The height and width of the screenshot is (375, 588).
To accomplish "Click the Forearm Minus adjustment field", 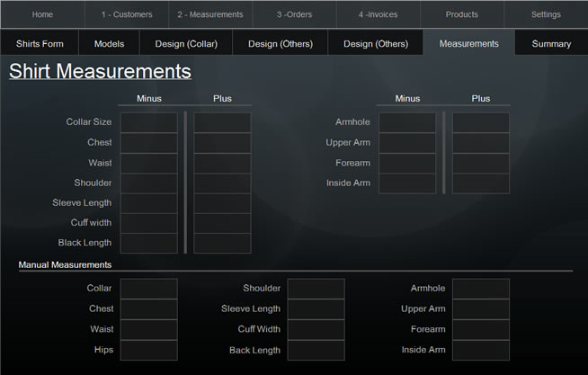I will point(407,163).
